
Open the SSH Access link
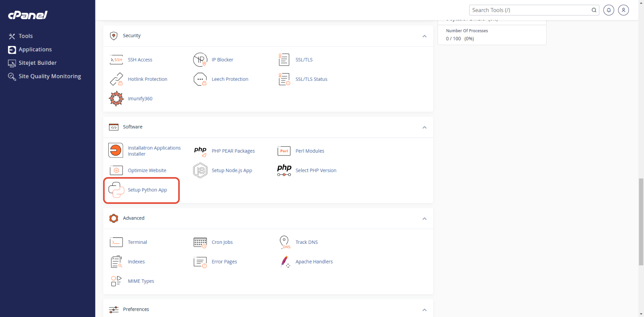click(140, 60)
